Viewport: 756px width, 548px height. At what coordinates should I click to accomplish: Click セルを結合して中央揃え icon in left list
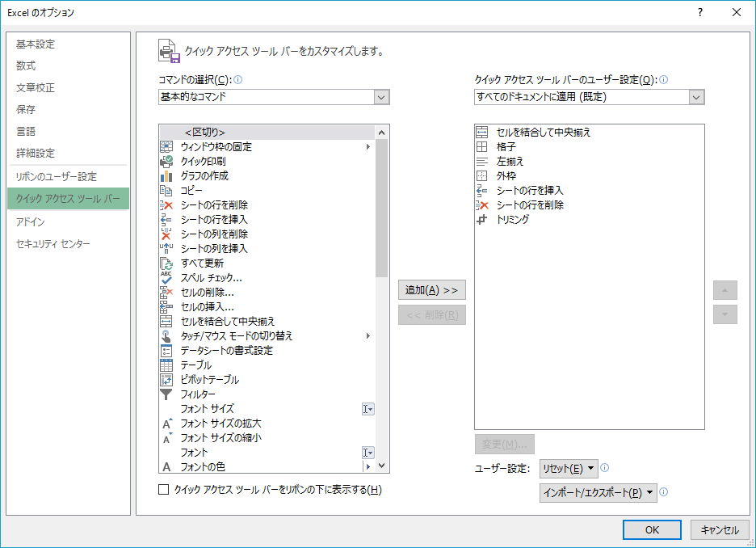(x=166, y=321)
